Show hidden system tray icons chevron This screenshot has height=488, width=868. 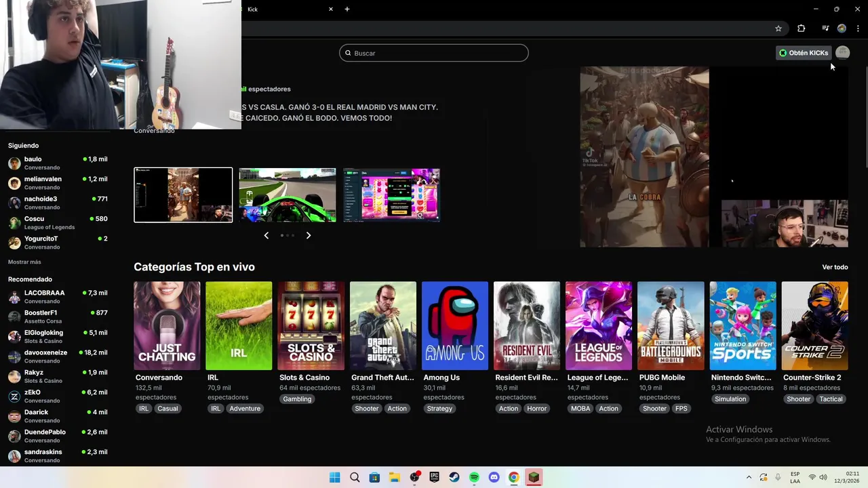tap(749, 477)
